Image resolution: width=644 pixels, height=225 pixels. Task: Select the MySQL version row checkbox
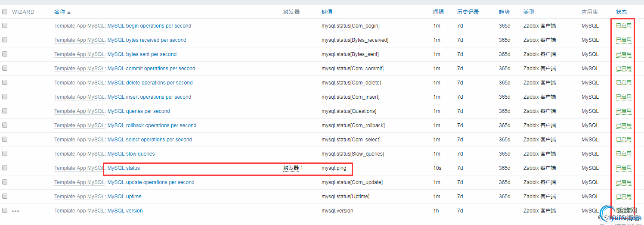[x=5, y=210]
